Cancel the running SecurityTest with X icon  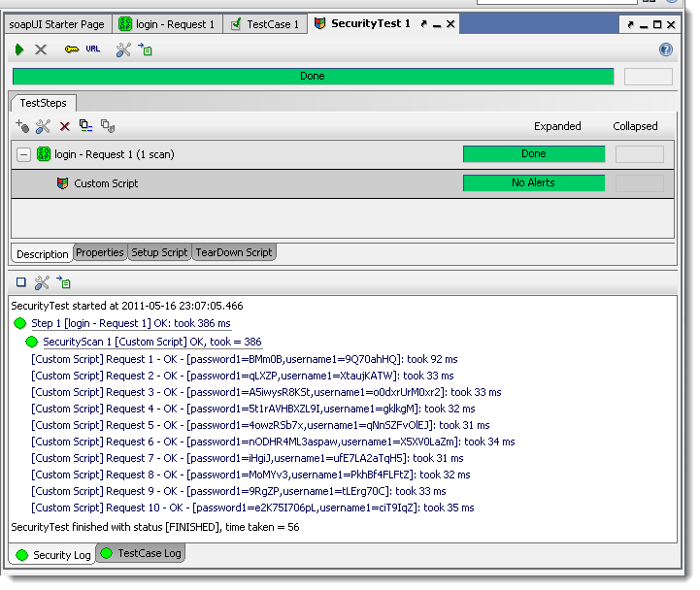(x=41, y=49)
